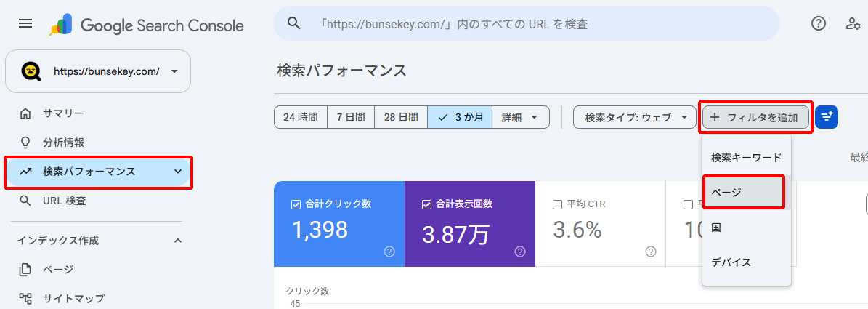Click the search magnifier icon in URL bar
Screen dimensions: 868x309
[294, 23]
